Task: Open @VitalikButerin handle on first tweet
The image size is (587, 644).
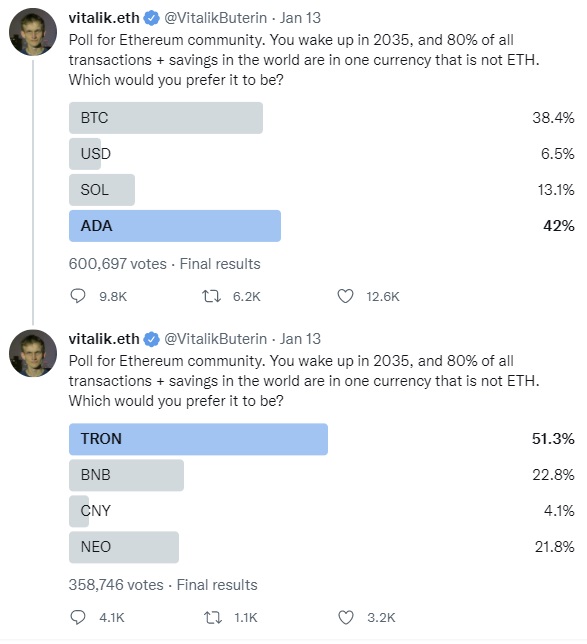Action: click(216, 18)
